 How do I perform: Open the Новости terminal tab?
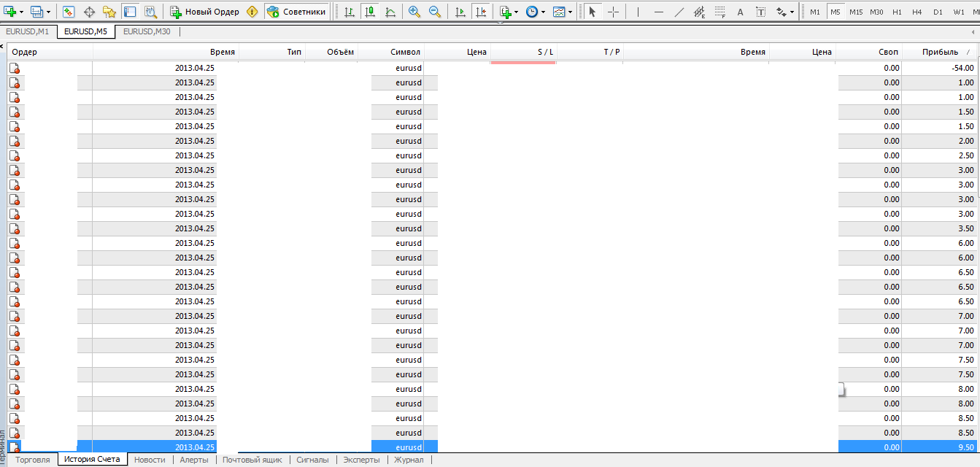click(x=150, y=460)
